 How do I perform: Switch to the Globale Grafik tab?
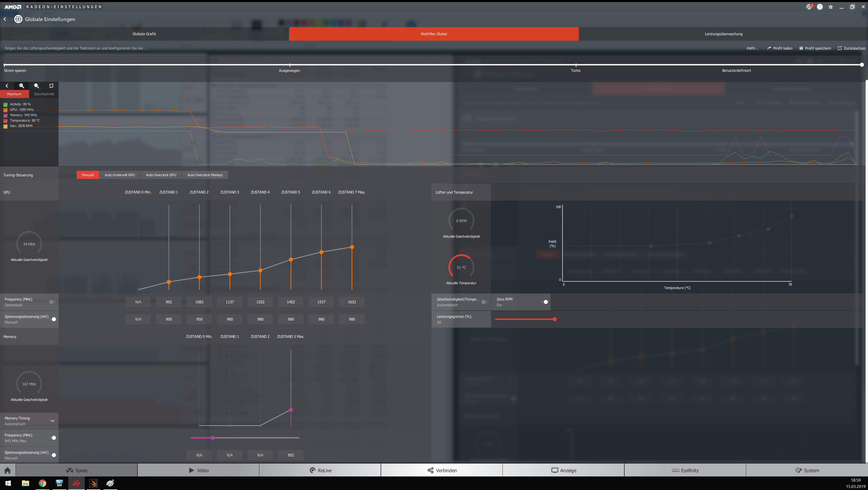pyautogui.click(x=144, y=34)
